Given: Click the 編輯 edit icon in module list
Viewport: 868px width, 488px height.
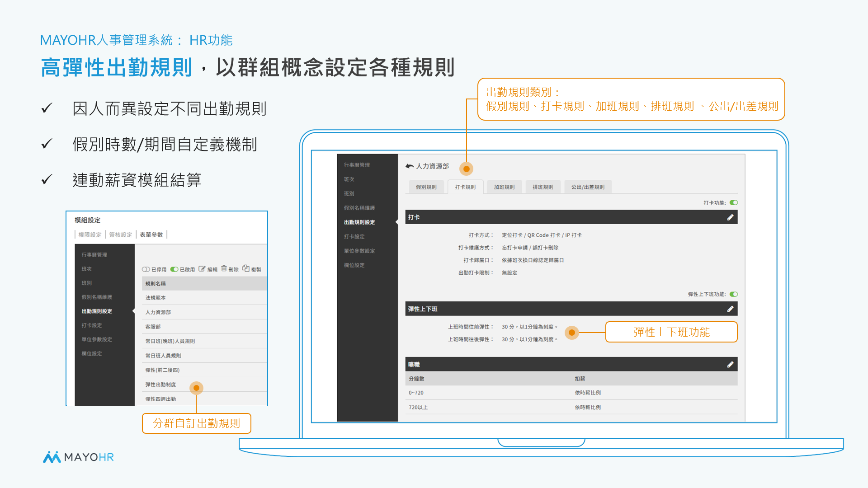Looking at the screenshot, I should [x=202, y=269].
